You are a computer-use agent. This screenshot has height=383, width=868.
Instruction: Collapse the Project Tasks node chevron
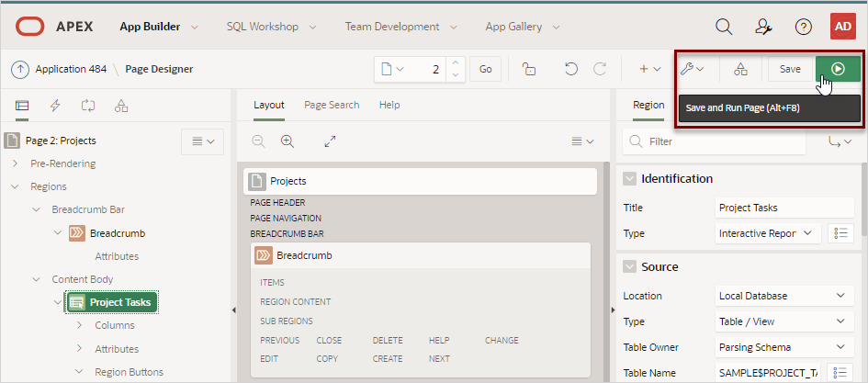pyautogui.click(x=58, y=302)
